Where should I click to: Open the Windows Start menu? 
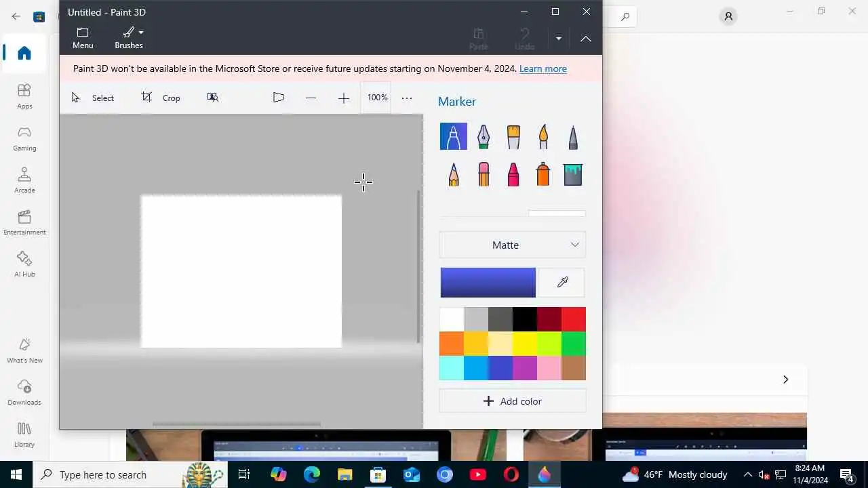[16, 474]
